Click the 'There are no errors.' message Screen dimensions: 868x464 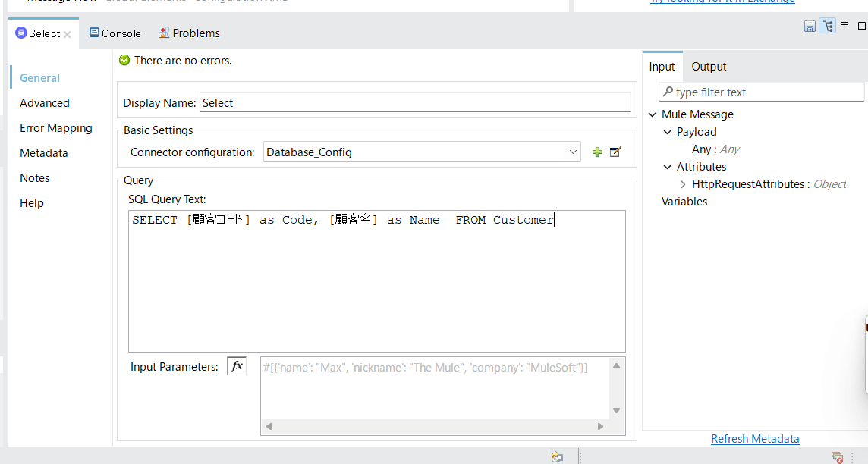183,61
